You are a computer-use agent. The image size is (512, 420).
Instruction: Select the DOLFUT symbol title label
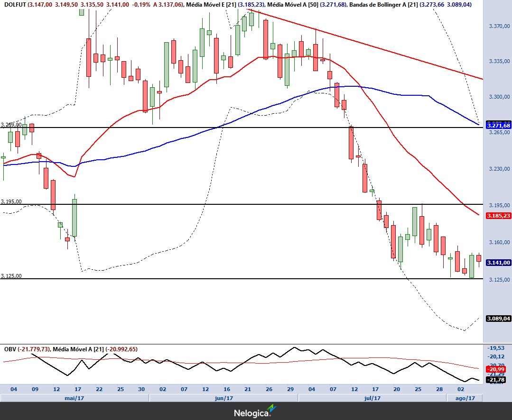[13, 4]
